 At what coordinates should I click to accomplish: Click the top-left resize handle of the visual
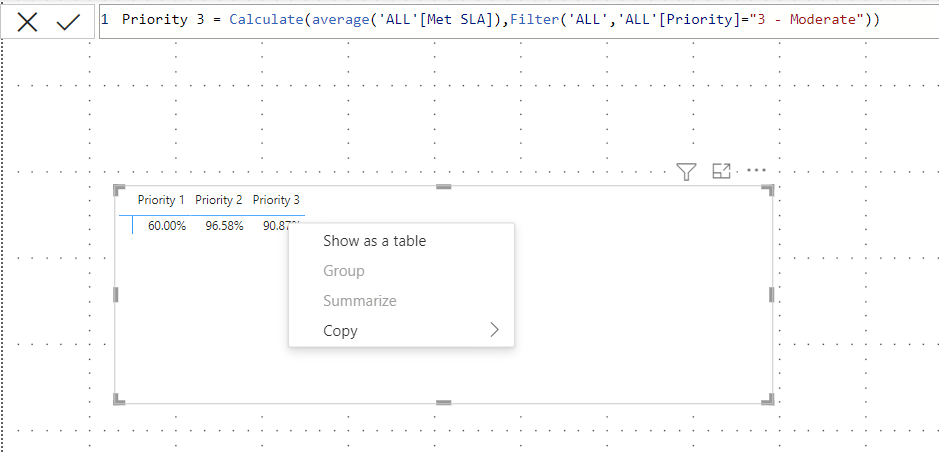119,190
